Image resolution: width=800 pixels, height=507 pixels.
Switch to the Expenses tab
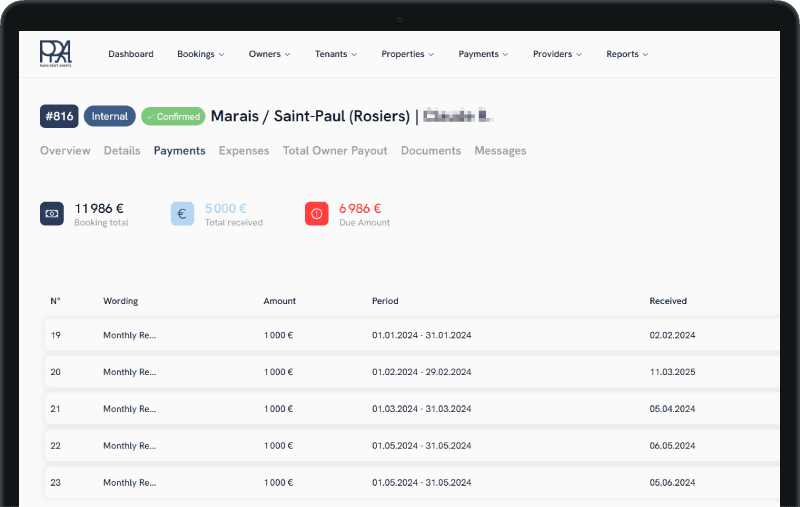click(x=244, y=151)
